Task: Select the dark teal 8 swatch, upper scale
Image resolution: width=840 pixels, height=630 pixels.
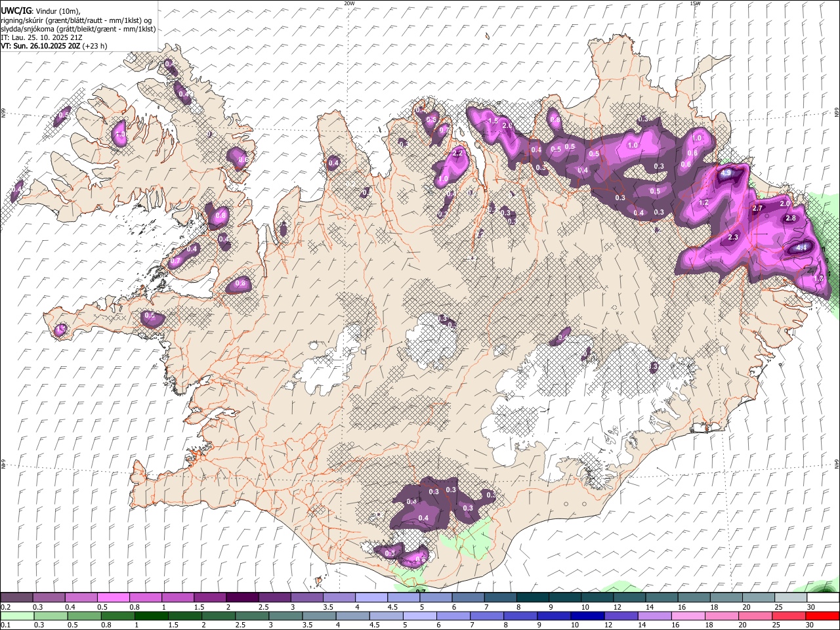Action: [533, 597]
